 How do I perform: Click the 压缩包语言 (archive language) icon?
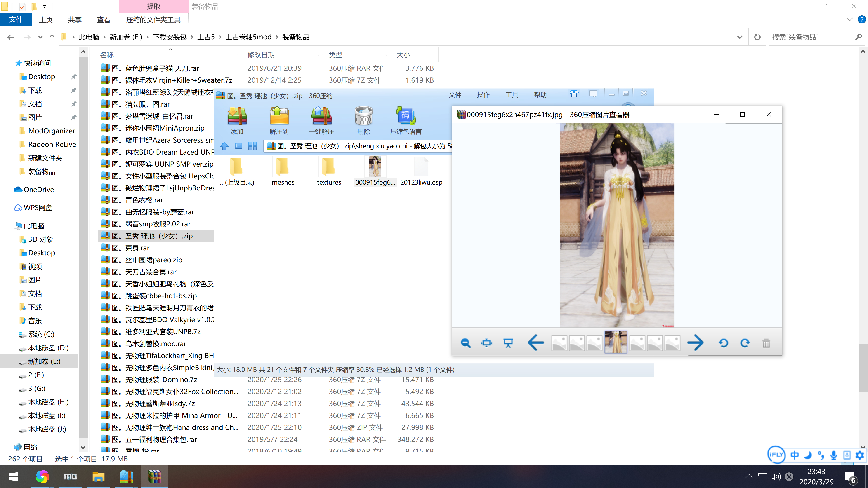(406, 120)
